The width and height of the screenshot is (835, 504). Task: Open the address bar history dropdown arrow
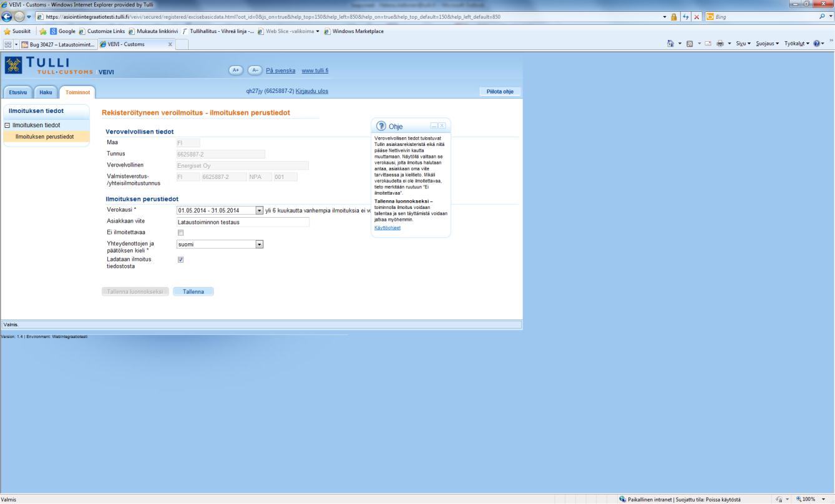[x=665, y=16]
